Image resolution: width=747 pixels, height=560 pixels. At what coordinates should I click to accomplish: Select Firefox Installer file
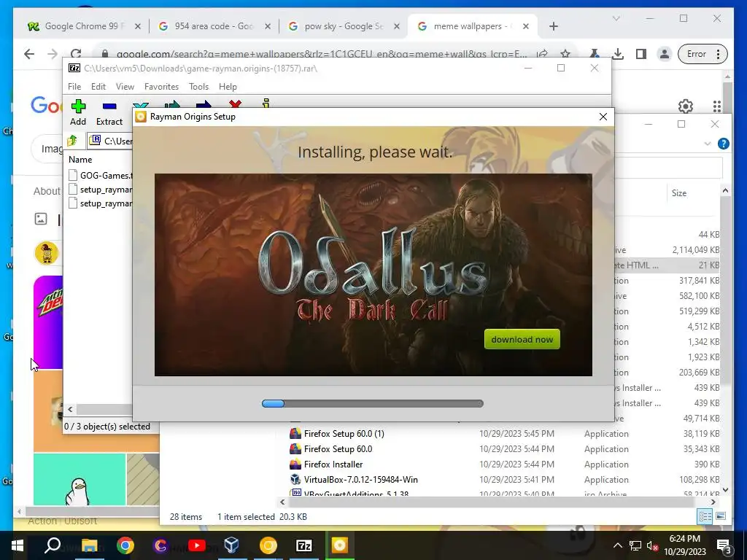coord(333,464)
